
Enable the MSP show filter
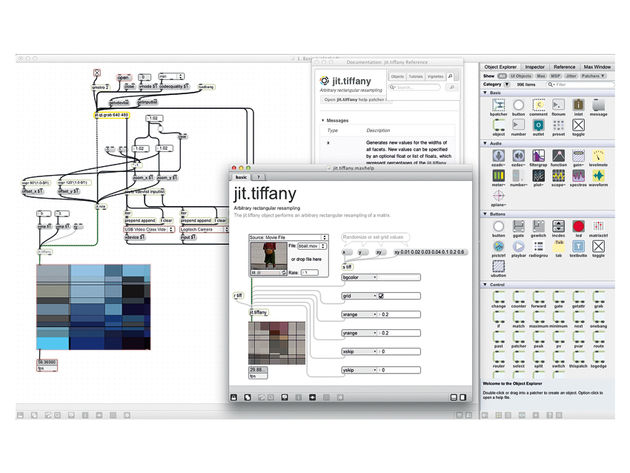click(x=555, y=76)
